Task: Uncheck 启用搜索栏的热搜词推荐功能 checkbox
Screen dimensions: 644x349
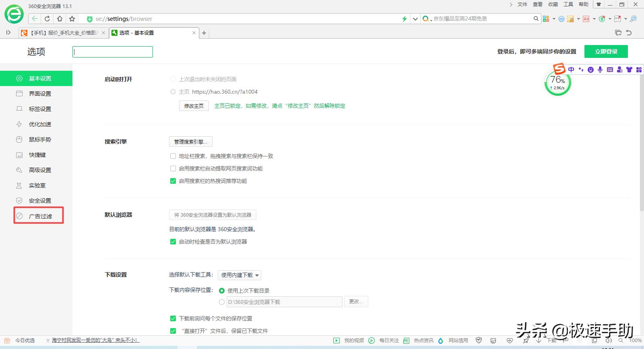Action: point(173,181)
